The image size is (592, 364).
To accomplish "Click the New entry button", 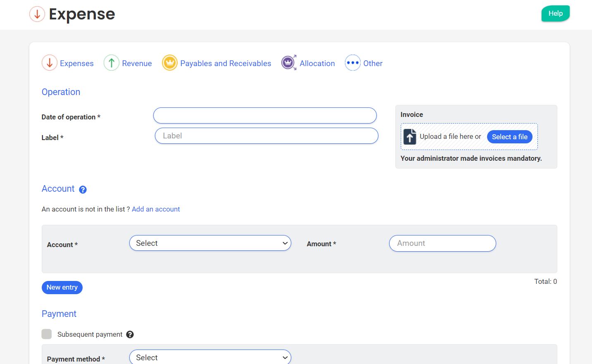I will pyautogui.click(x=62, y=288).
